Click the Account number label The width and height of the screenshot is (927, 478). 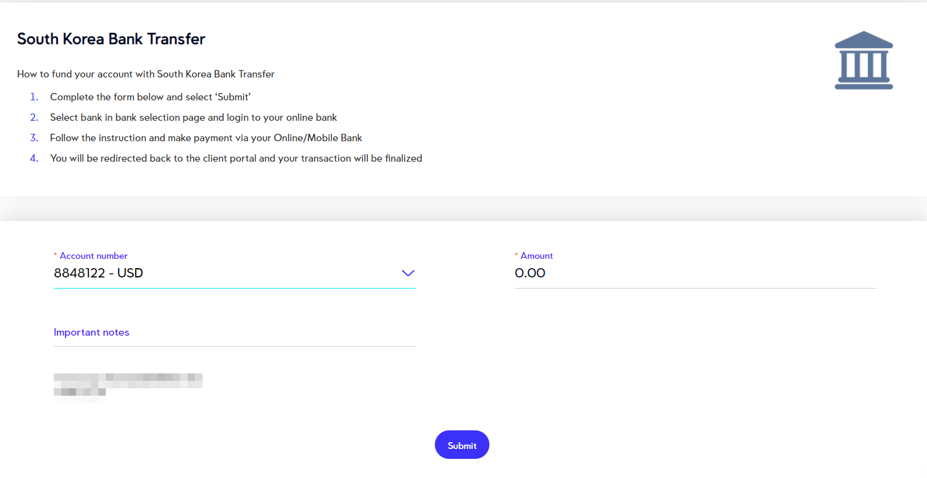tap(93, 256)
